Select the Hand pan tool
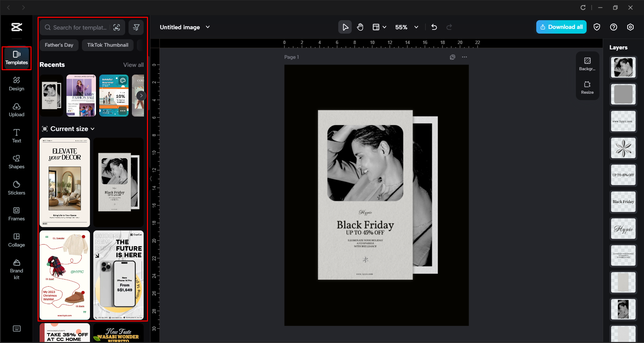Image resolution: width=644 pixels, height=343 pixels. pyautogui.click(x=360, y=27)
